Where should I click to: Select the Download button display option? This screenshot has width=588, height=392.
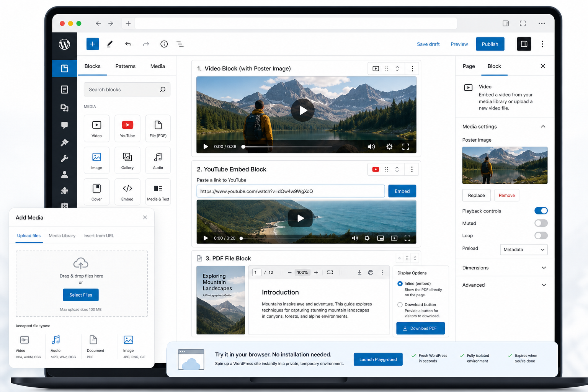click(400, 305)
